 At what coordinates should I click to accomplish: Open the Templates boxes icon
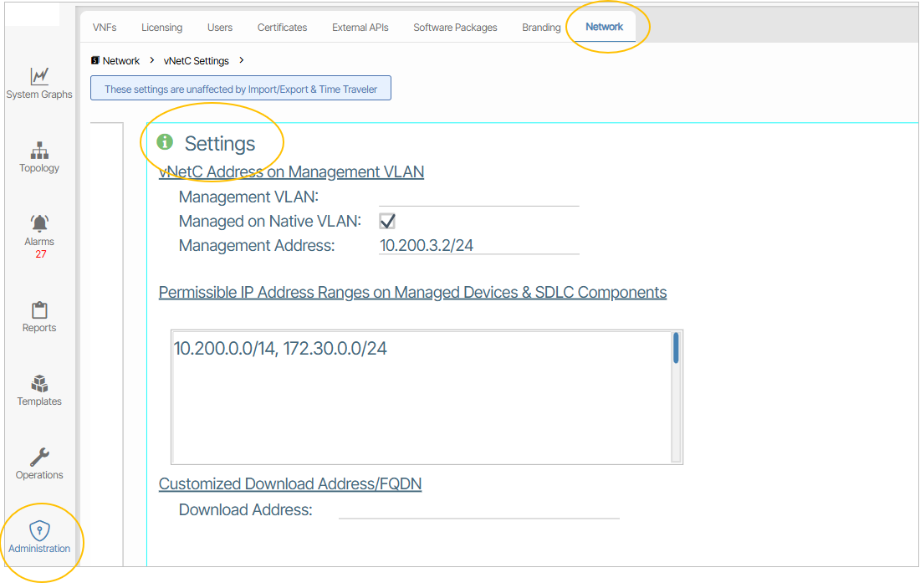click(39, 384)
